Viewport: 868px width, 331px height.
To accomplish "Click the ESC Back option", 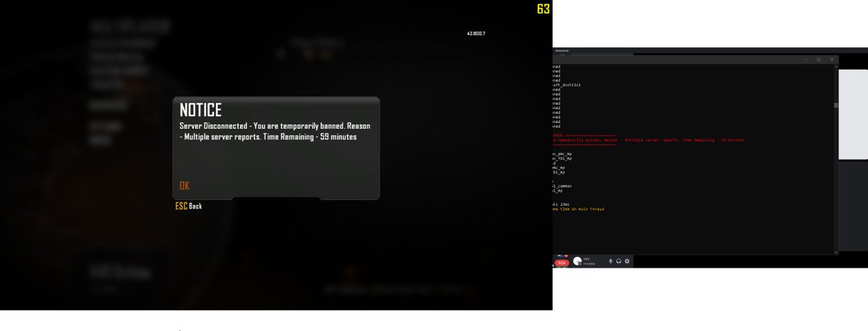I will tap(189, 206).
